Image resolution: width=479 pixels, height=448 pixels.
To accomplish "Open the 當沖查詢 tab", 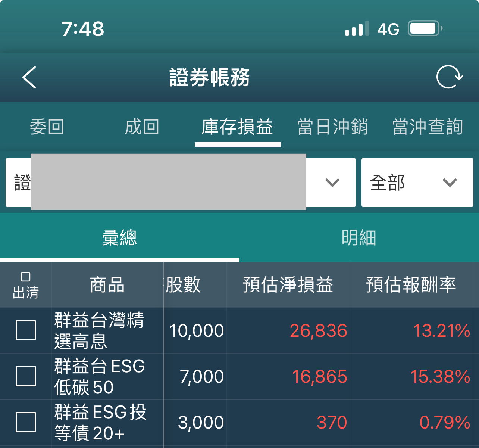I will (428, 127).
